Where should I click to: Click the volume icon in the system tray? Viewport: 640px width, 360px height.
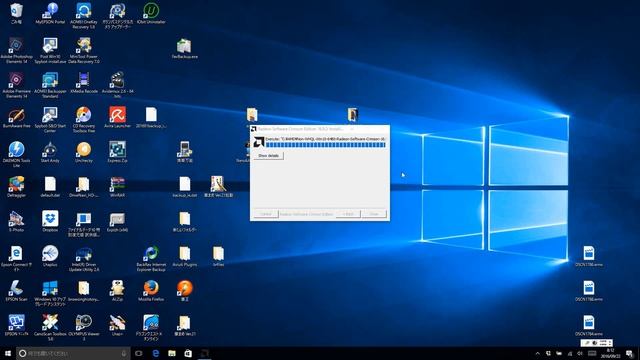[580, 353]
